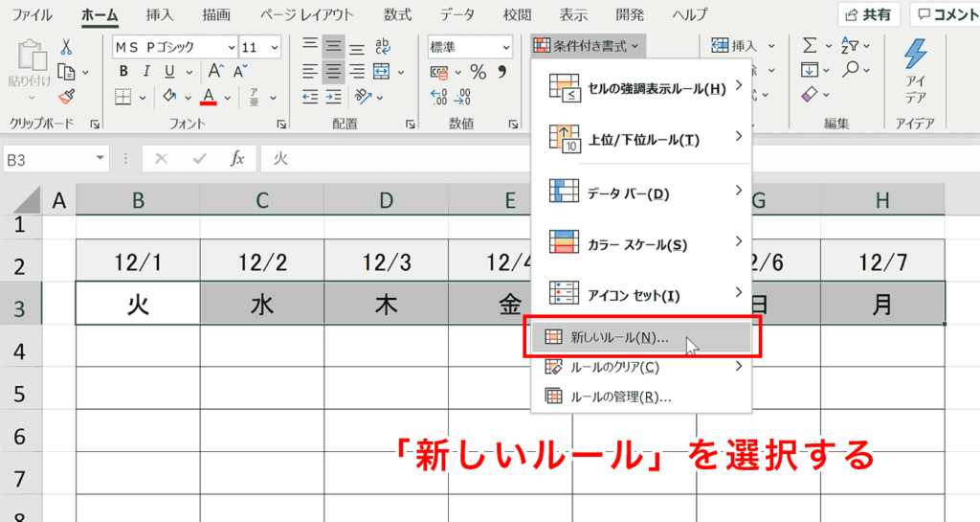Image resolution: width=980 pixels, height=522 pixels.
Task: Click the Fill down arrow icon
Action: (810, 70)
